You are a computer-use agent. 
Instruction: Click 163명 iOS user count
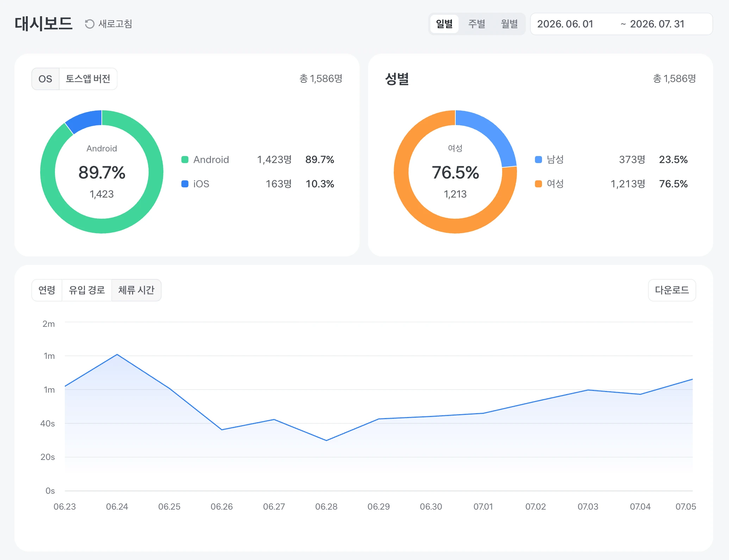click(x=279, y=184)
